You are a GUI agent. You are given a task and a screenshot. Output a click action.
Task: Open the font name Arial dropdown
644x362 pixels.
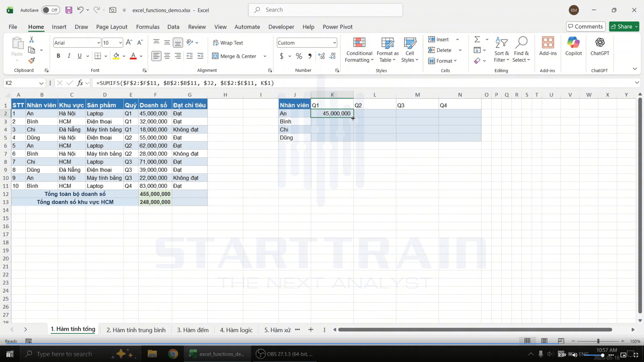pos(98,43)
